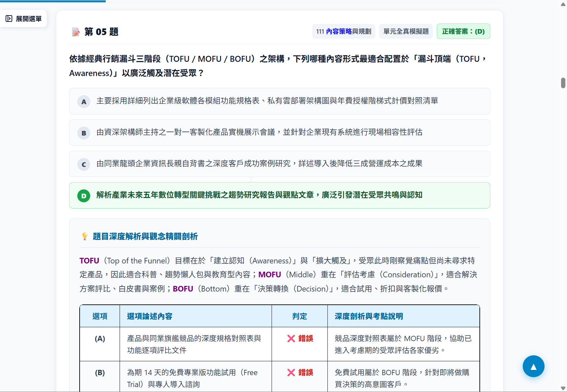
Task: Click the 選項 column header
Action: click(x=100, y=316)
